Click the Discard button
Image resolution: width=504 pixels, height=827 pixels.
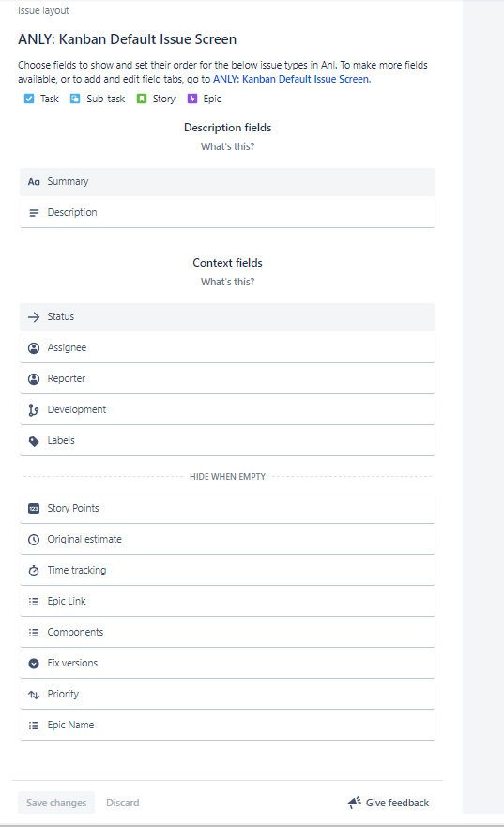pyautogui.click(x=123, y=803)
